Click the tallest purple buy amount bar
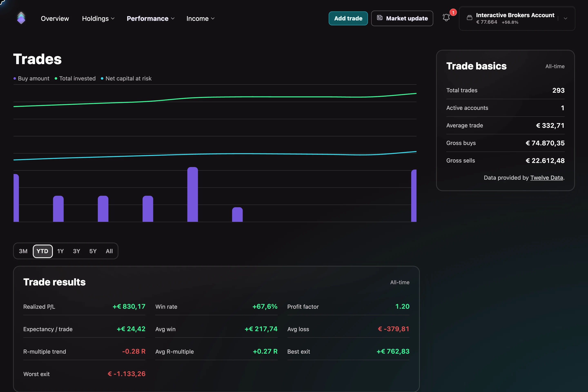The width and height of the screenshot is (588, 392). pos(193,194)
